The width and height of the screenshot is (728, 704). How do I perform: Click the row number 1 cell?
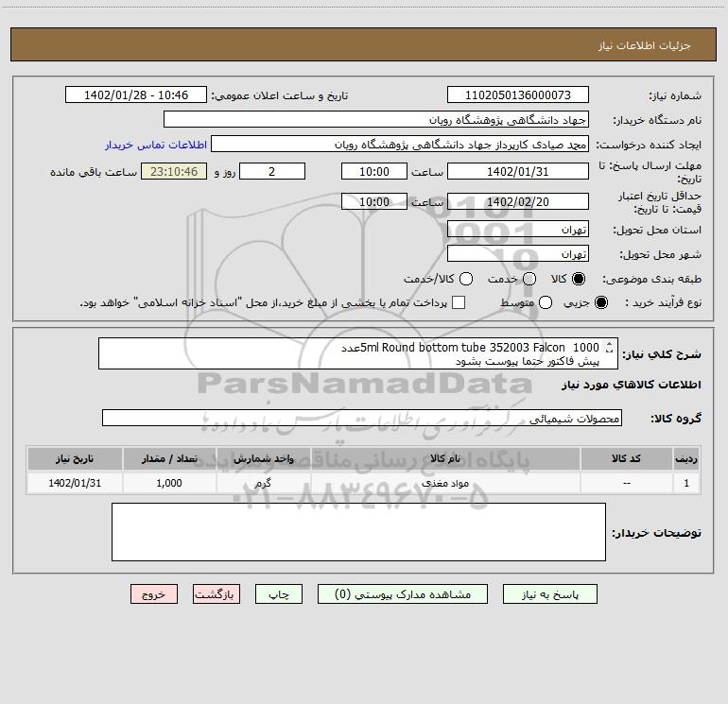(x=686, y=483)
